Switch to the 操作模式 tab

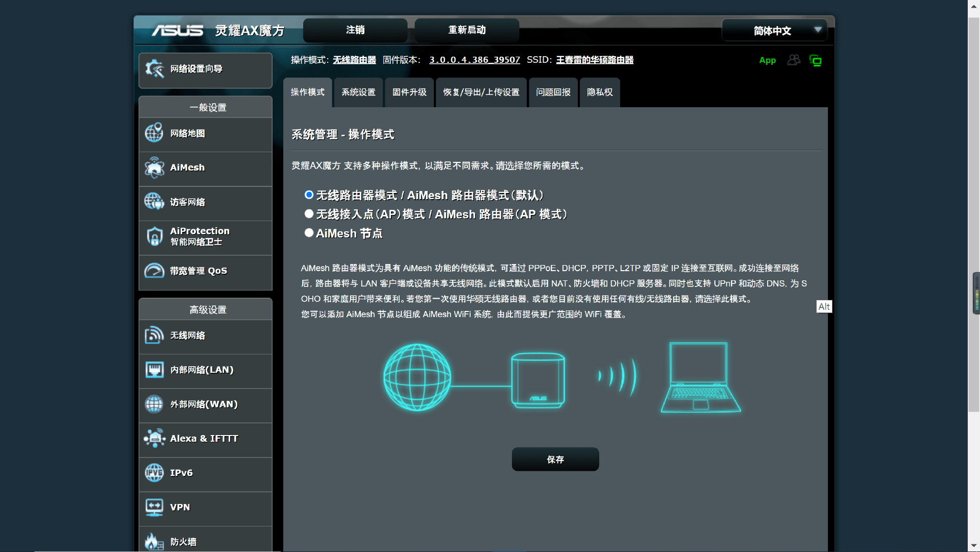coord(308,92)
